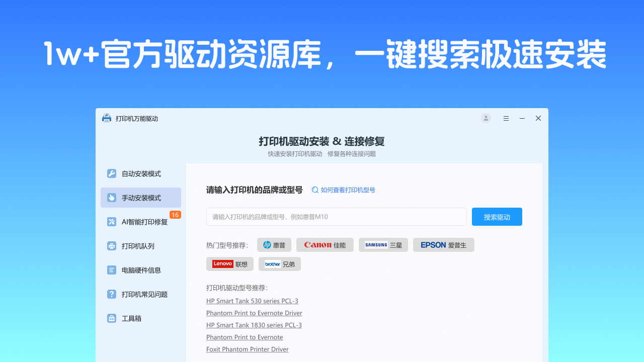Open the 如何查看打印机型号 help link
The height and width of the screenshot is (362, 644).
(347, 190)
